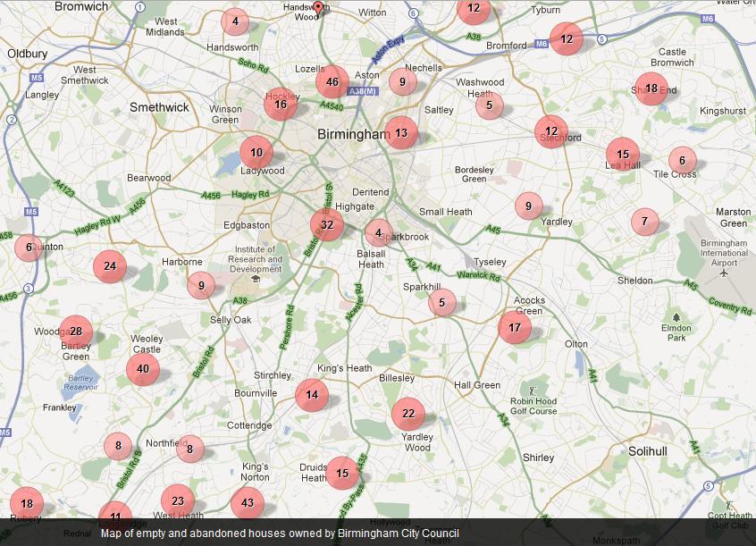Click the red pin at Handsworth Wood
Screen dimensions: 756x546
click(x=318, y=8)
